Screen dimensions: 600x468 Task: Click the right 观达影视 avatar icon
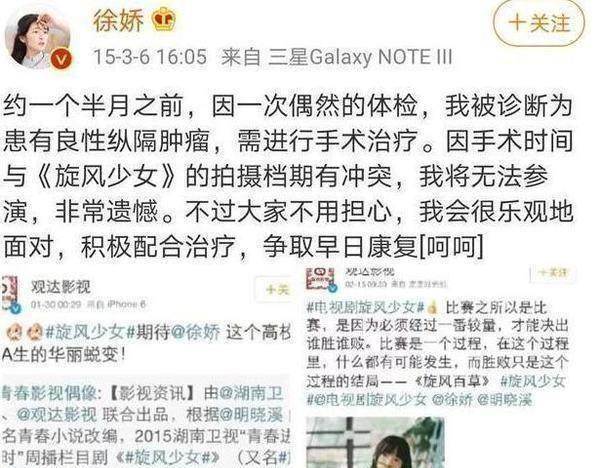point(321,279)
